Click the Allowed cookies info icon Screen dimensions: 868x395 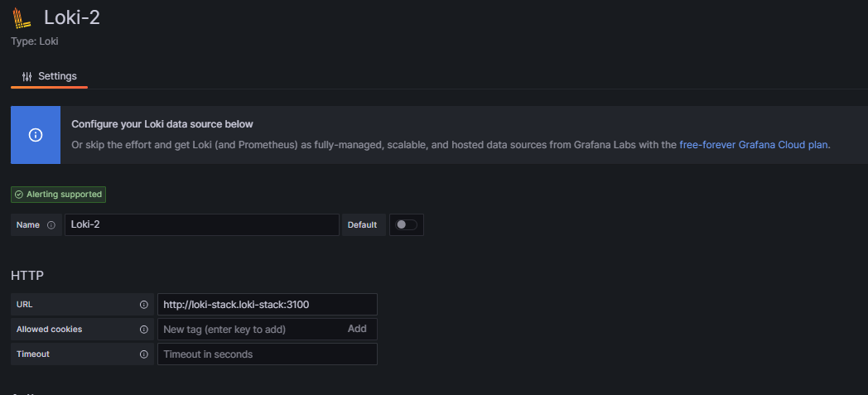tap(144, 330)
